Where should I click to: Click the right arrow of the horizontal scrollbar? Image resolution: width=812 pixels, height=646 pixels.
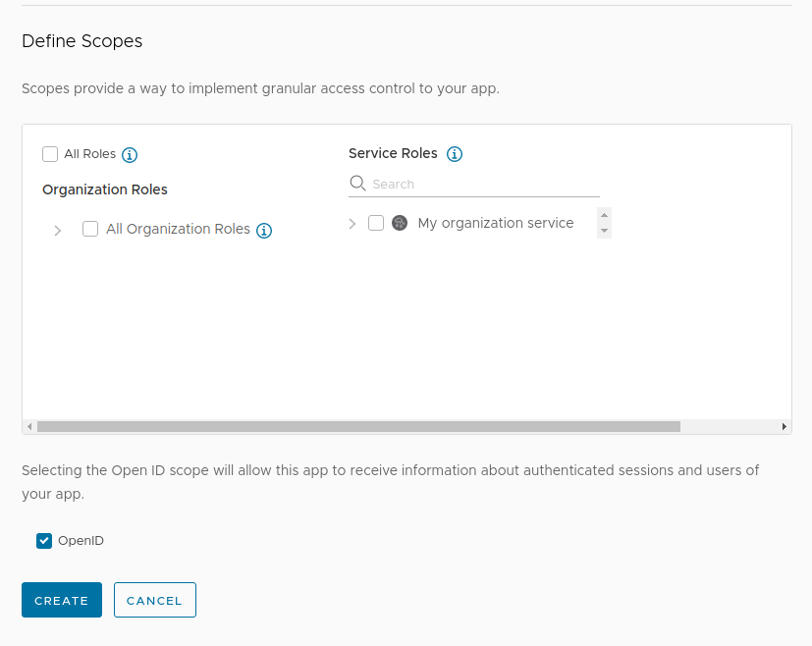pos(783,426)
